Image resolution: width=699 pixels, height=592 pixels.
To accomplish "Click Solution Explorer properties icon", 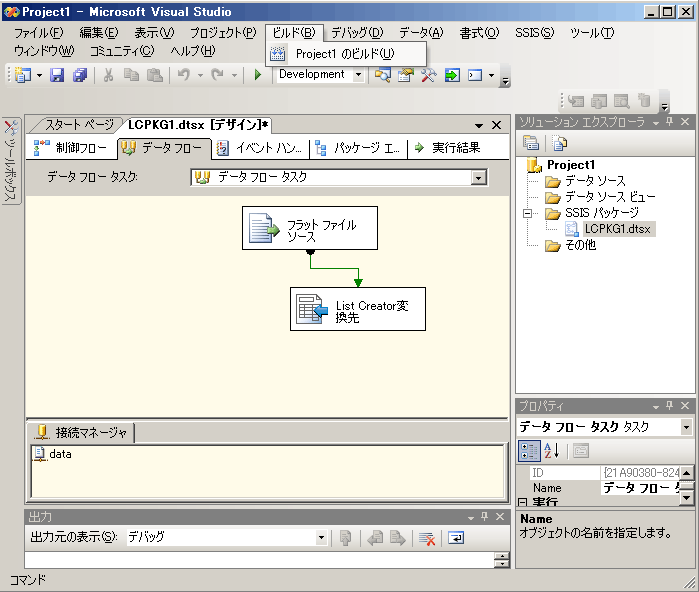I will click(x=531, y=143).
